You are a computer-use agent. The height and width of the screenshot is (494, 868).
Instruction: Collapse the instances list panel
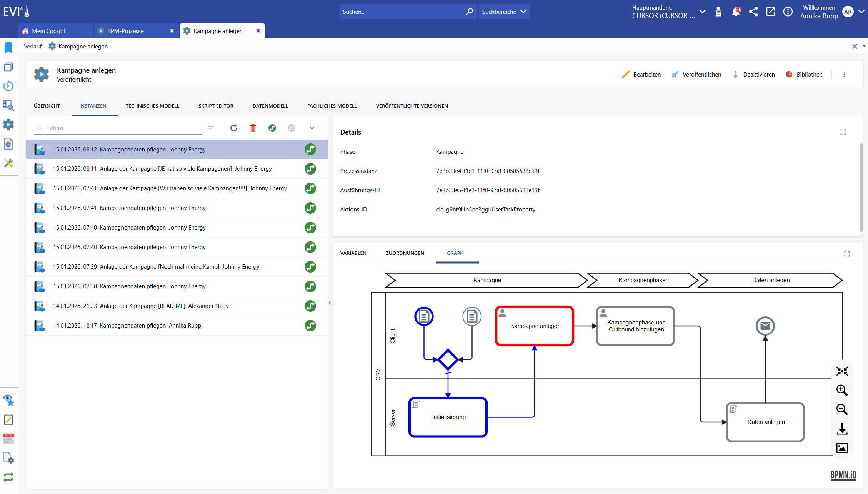coord(330,303)
